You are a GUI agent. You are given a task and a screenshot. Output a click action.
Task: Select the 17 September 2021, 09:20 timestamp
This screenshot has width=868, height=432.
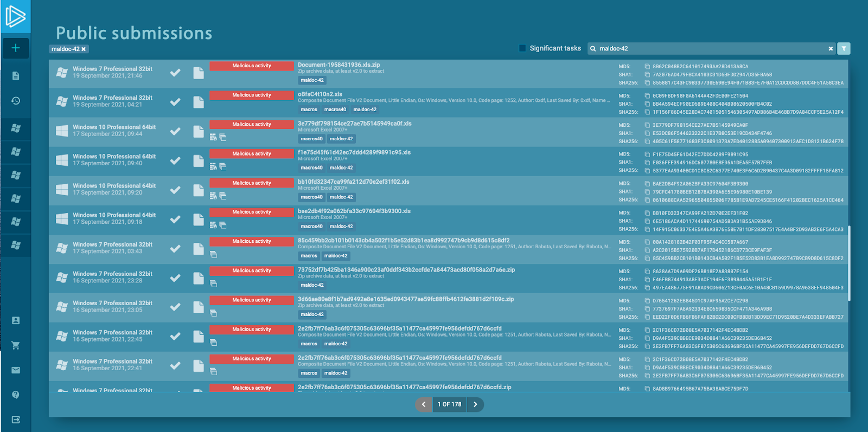pos(107,193)
